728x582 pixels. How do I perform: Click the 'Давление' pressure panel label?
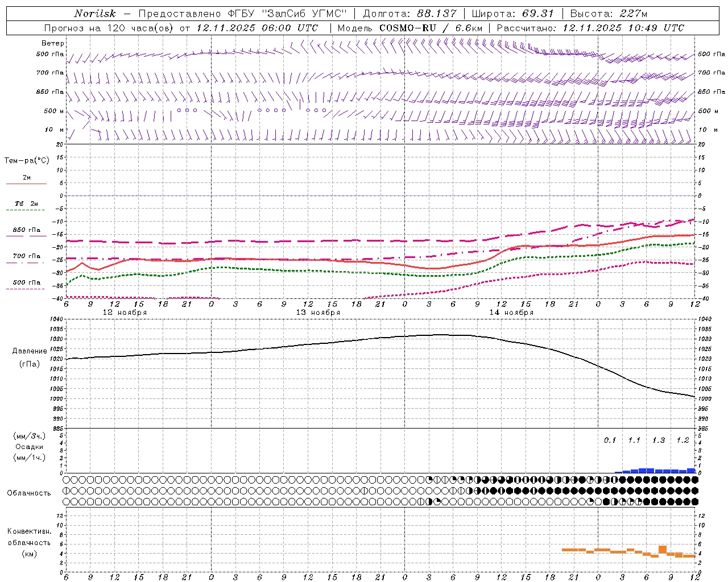click(29, 351)
